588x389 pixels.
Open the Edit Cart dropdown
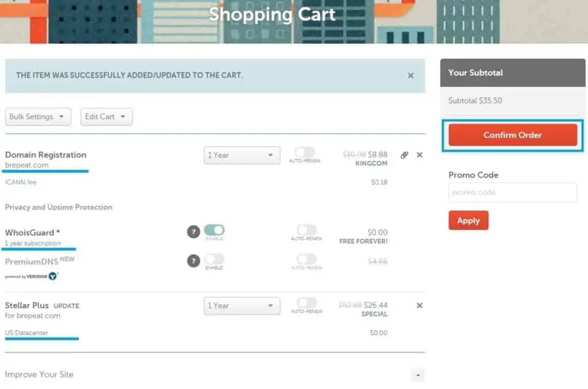pos(106,117)
